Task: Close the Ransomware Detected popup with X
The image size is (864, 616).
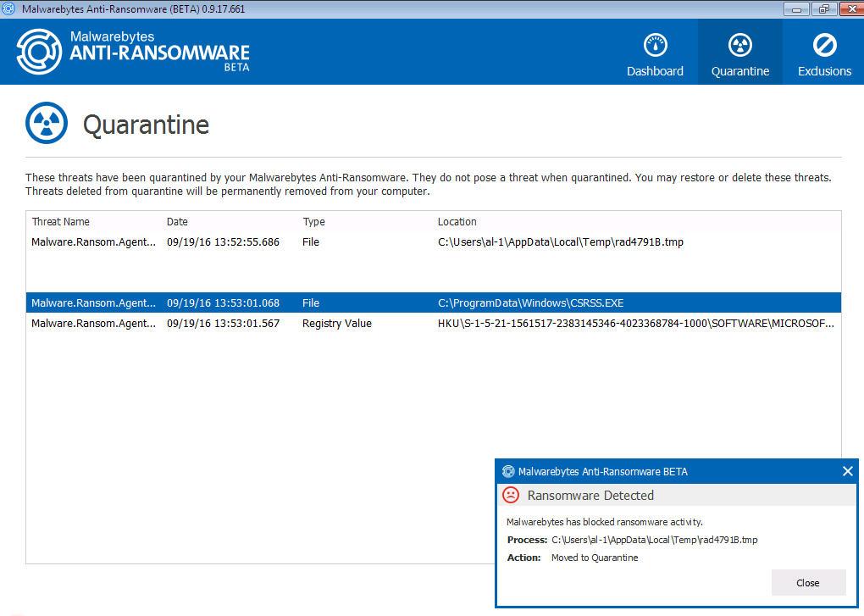Action: [847, 471]
